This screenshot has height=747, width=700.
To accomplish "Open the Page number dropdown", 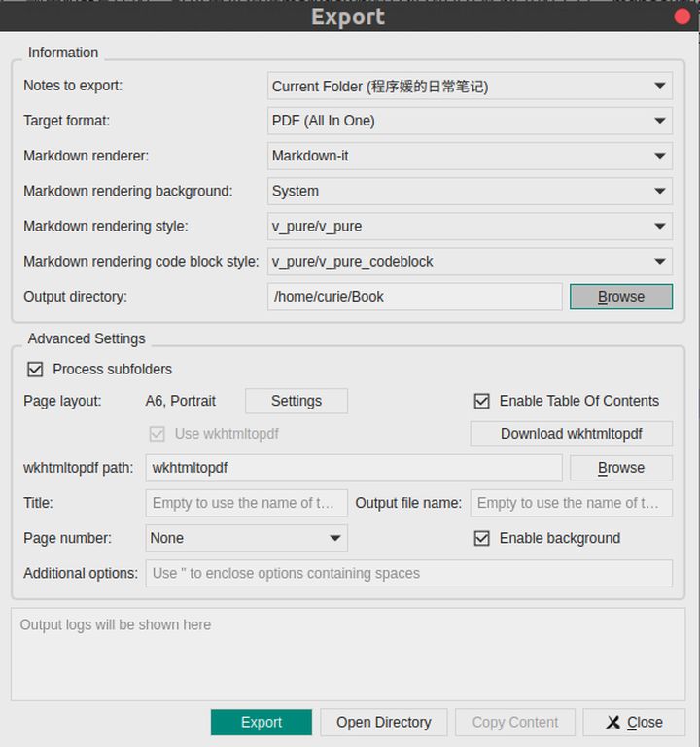I will coord(246,538).
